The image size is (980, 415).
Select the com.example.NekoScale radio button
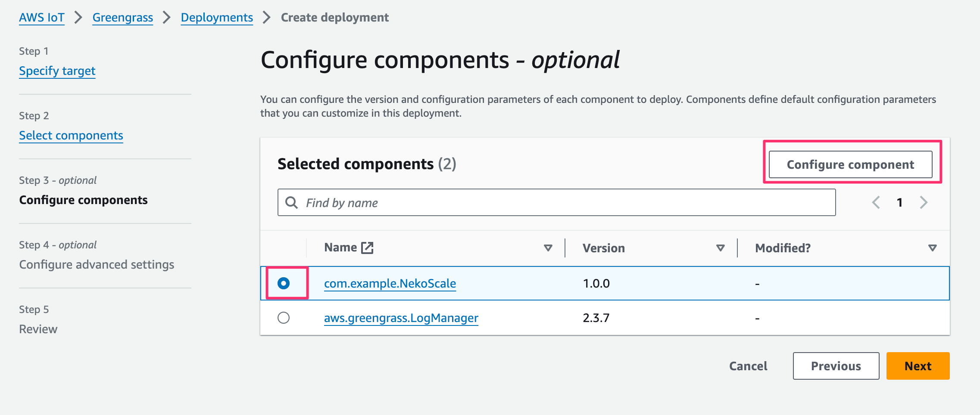coord(284,283)
